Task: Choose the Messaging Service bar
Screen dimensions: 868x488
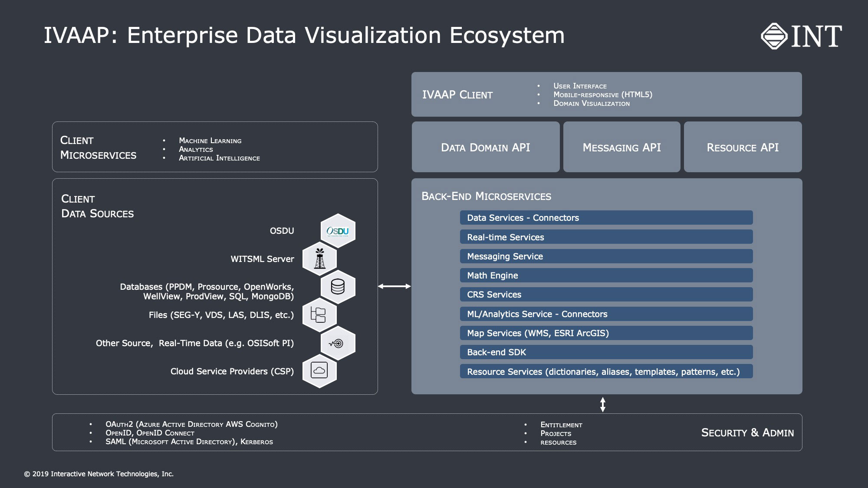Action: click(x=606, y=256)
